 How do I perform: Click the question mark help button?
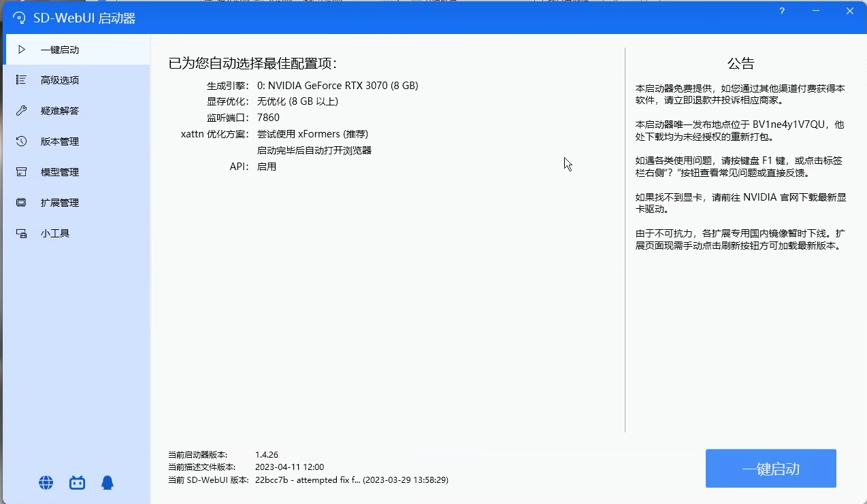[x=783, y=12]
